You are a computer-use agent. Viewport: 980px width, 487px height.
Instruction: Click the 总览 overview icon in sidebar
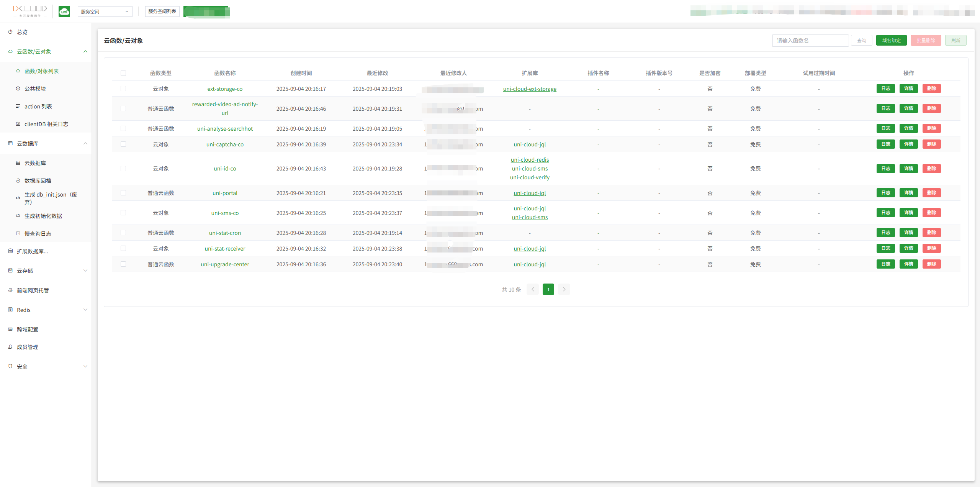tap(10, 32)
